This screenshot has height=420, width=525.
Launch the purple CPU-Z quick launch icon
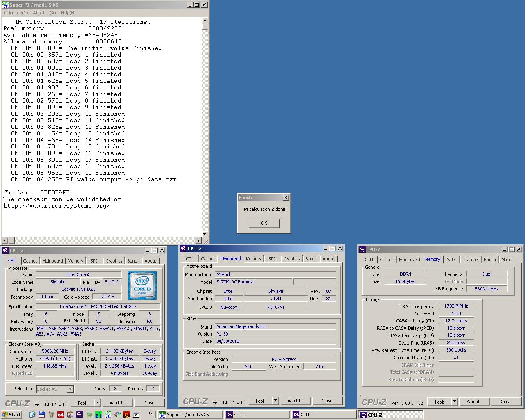80,415
